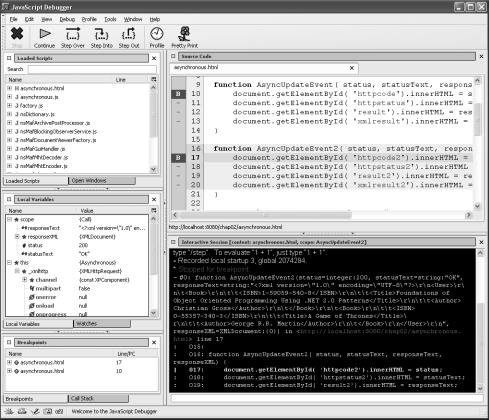Click the Step Out toolbar icon
This screenshot has width=489, height=420.
129,34
